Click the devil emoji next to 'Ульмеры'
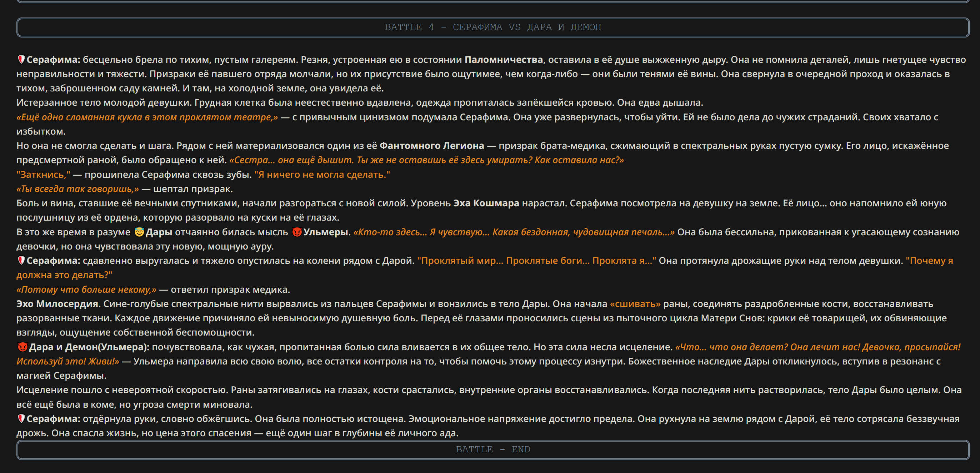The image size is (980, 473). (x=297, y=232)
